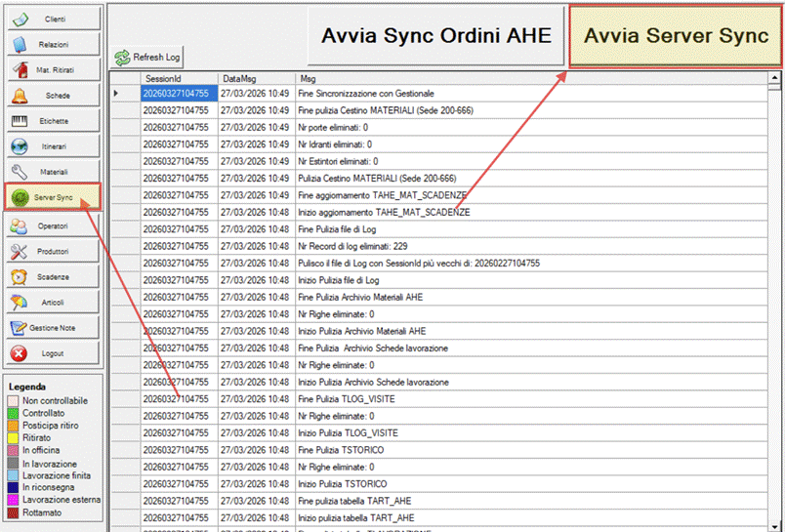Viewport: 785px width, 532px height.
Task: Open the Materiali section
Action: coord(54,172)
